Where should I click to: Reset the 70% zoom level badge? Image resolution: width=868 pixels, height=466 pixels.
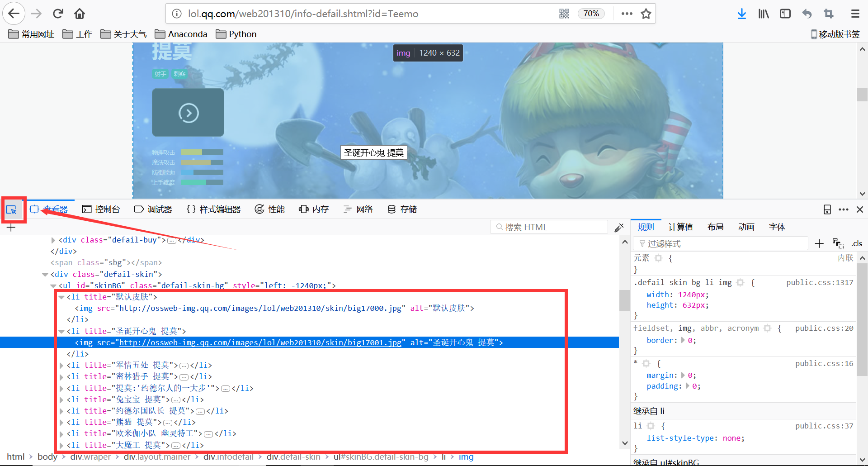[591, 14]
